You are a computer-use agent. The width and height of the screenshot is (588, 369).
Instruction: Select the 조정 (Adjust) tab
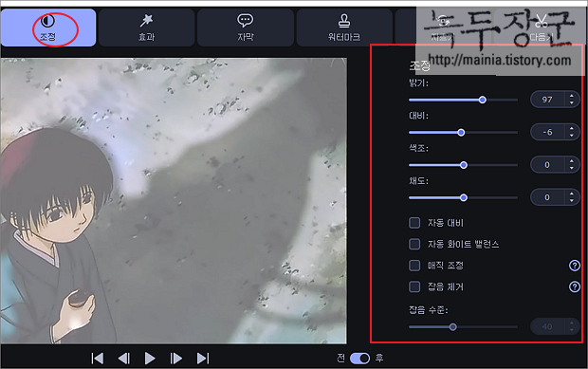pyautogui.click(x=48, y=28)
